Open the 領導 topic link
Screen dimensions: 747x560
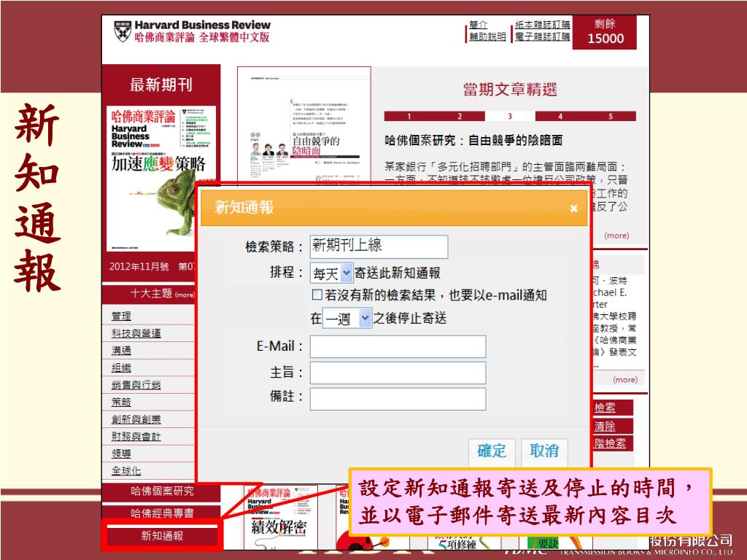click(121, 454)
